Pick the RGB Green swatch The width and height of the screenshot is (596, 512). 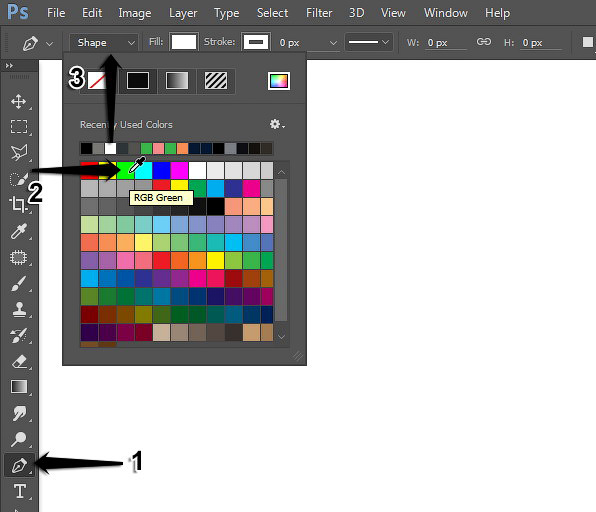125,170
